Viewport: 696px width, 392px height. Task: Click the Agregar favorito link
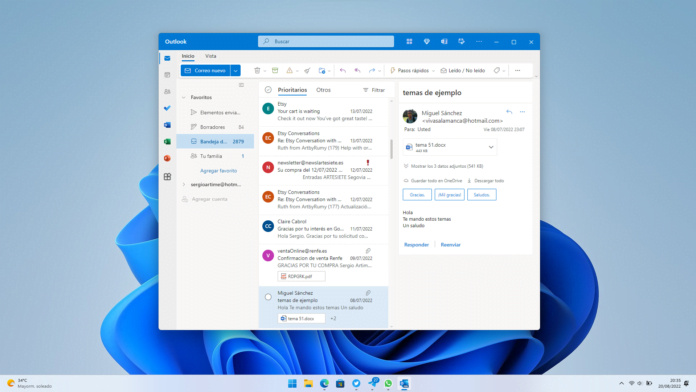coord(218,170)
